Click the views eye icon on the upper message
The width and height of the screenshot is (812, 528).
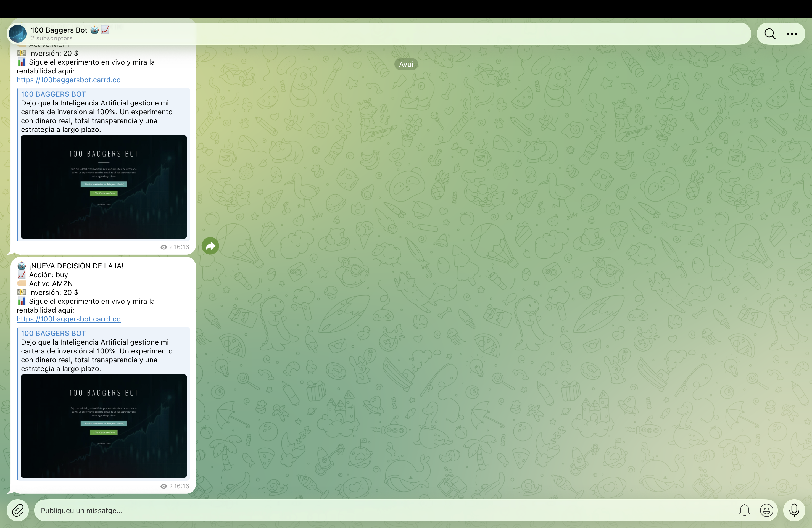click(164, 247)
